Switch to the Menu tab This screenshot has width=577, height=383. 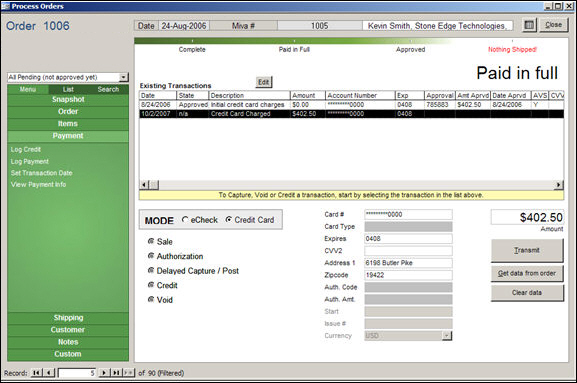pyautogui.click(x=28, y=89)
